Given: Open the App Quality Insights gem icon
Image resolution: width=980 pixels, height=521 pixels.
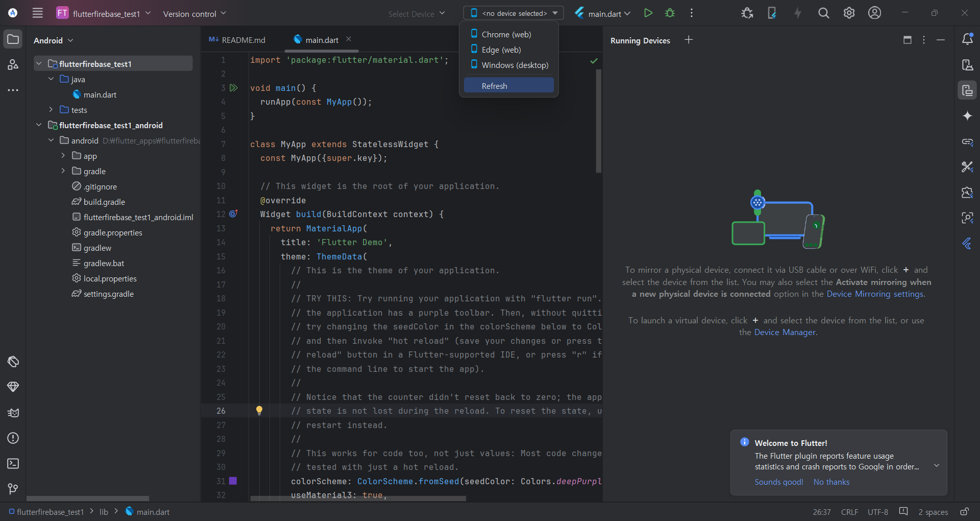Looking at the screenshot, I should click(13, 387).
